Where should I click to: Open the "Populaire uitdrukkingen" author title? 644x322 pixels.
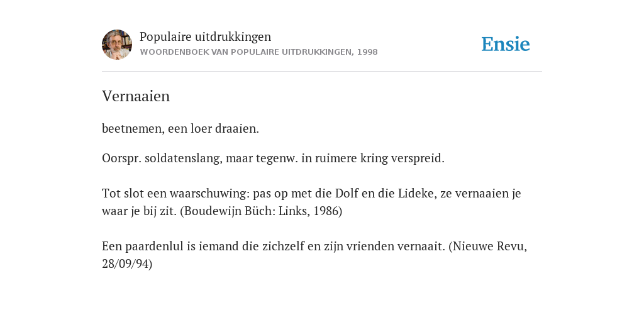click(x=206, y=36)
